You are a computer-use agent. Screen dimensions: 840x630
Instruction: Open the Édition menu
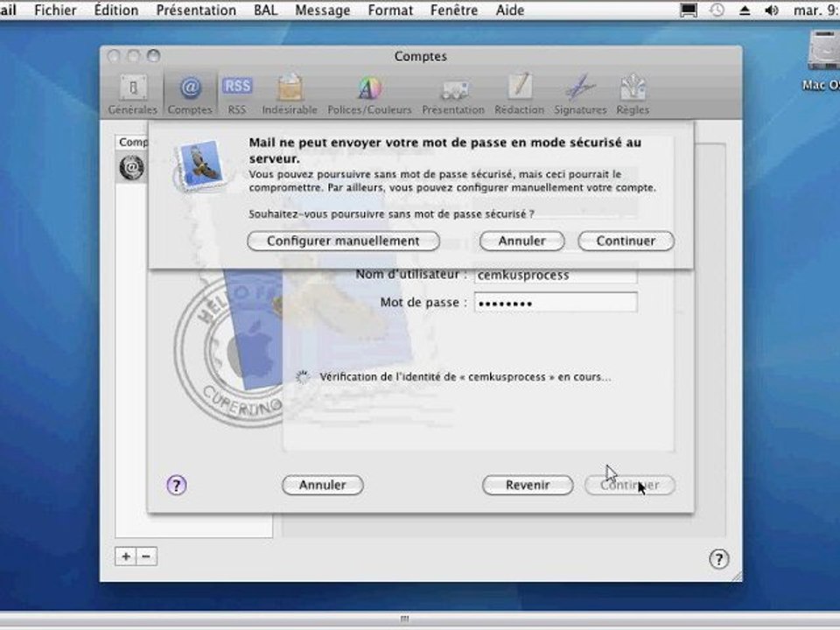tap(116, 10)
